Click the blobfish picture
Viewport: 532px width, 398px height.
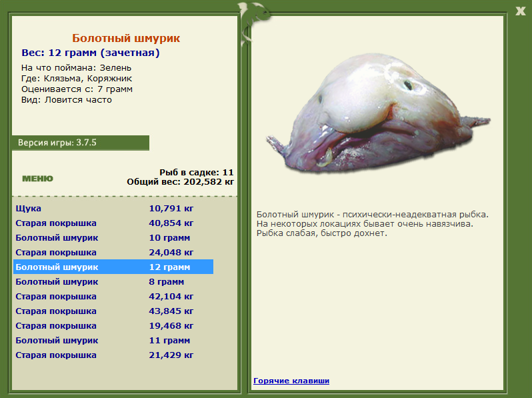point(378,113)
